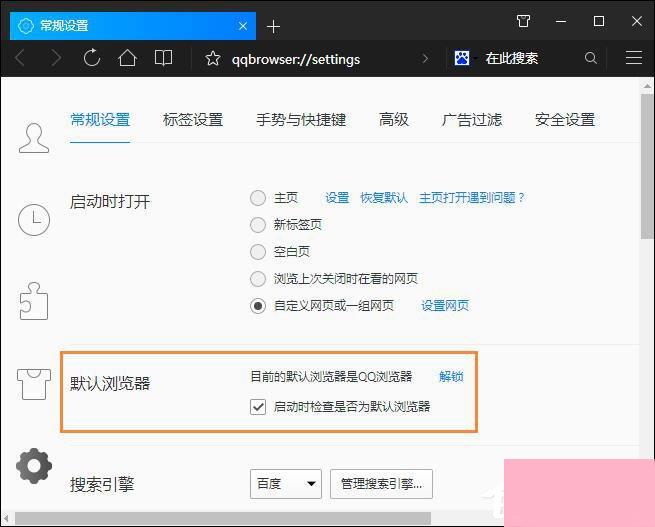Open a new tab with plus icon
Screen dimensions: 655x527
click(273, 27)
